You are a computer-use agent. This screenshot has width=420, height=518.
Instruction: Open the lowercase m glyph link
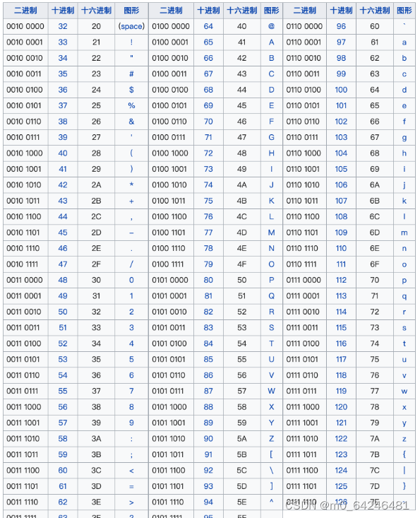pyautogui.click(x=404, y=232)
